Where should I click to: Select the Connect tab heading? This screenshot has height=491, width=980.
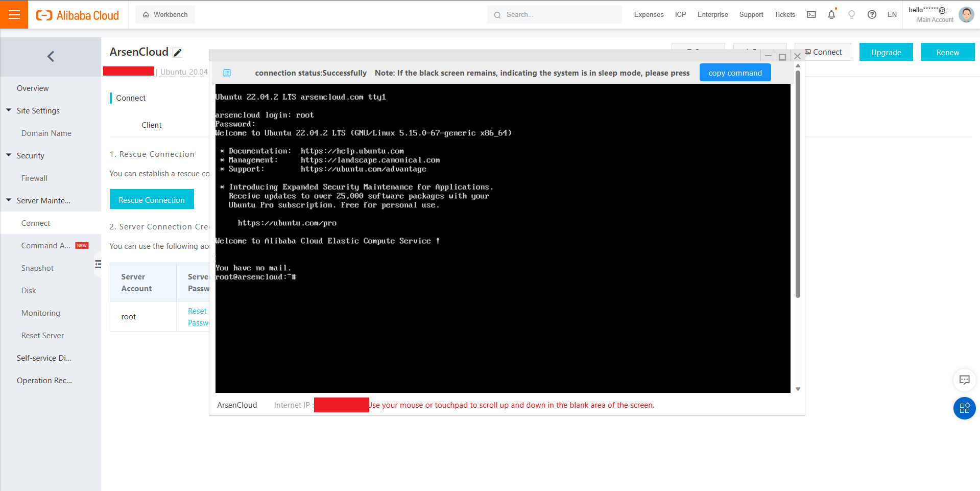[x=131, y=98]
